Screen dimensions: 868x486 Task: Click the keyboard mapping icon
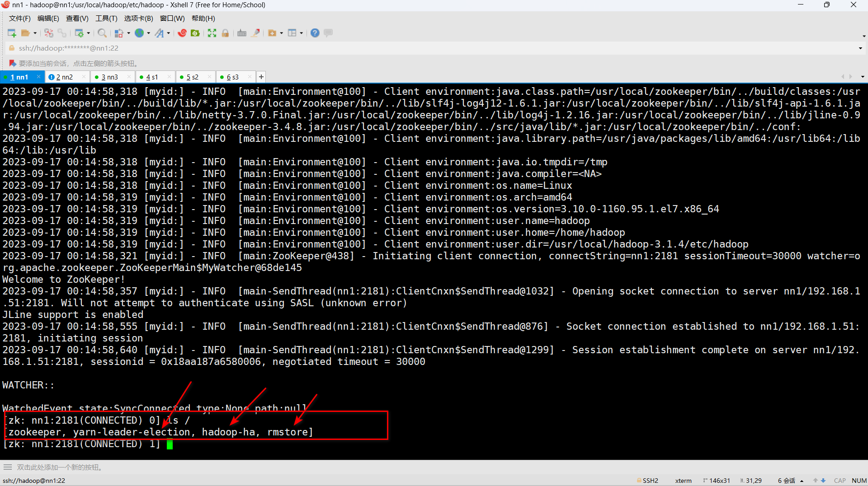pyautogui.click(x=242, y=33)
